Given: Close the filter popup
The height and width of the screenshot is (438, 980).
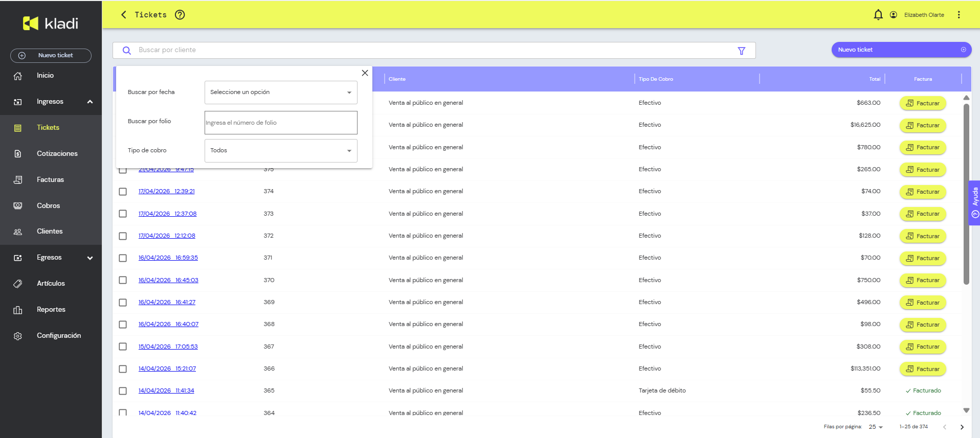Looking at the screenshot, I should pyautogui.click(x=365, y=73).
